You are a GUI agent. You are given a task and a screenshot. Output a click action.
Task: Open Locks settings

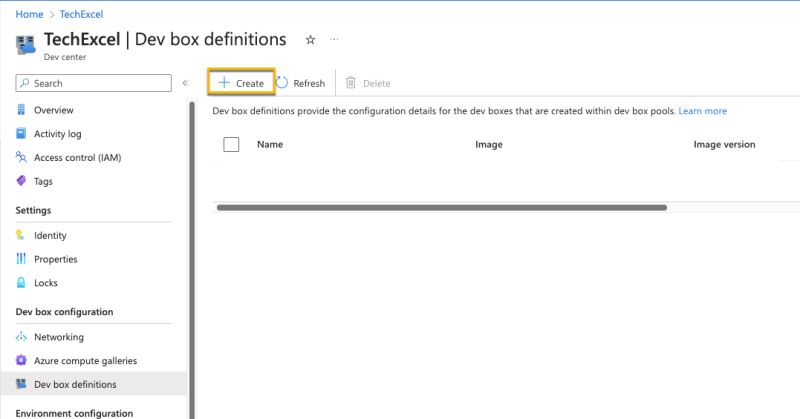click(46, 283)
